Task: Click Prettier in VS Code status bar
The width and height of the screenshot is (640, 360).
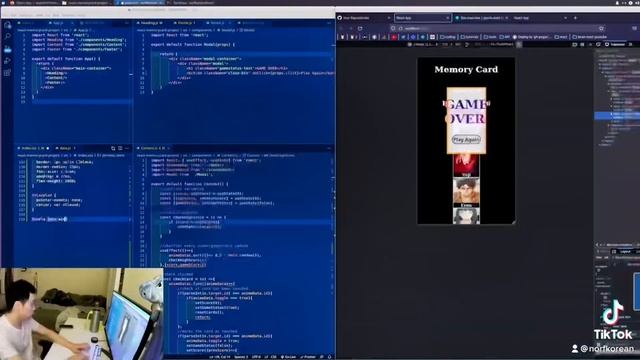Action: click(x=308, y=357)
